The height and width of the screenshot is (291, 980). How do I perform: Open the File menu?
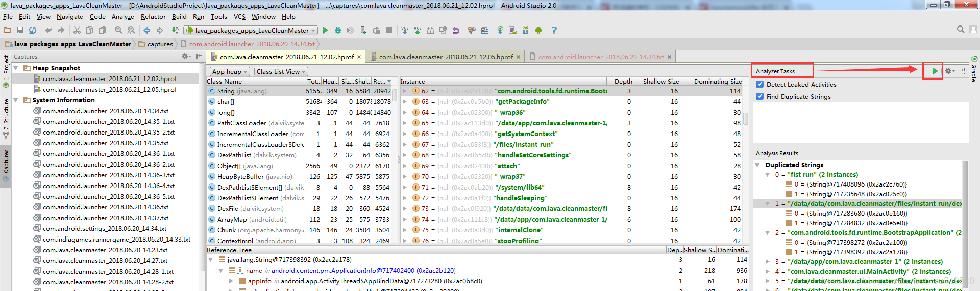click(8, 17)
